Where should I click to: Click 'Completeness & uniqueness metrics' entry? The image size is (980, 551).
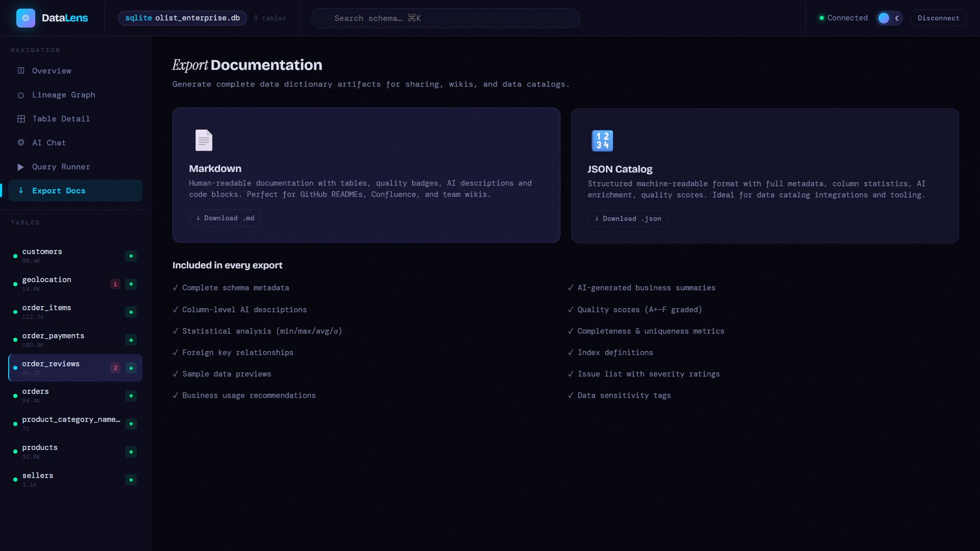pos(646,331)
